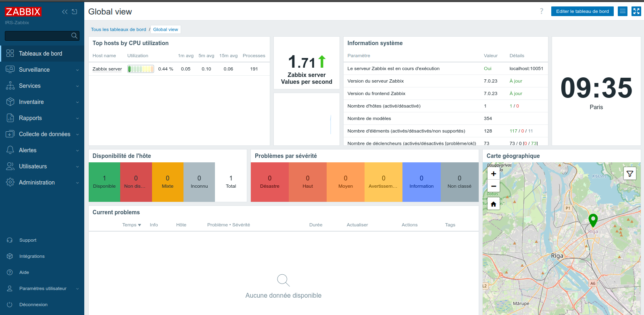Expand the Rapports menu chevron
The width and height of the screenshot is (644, 315).
tap(77, 118)
